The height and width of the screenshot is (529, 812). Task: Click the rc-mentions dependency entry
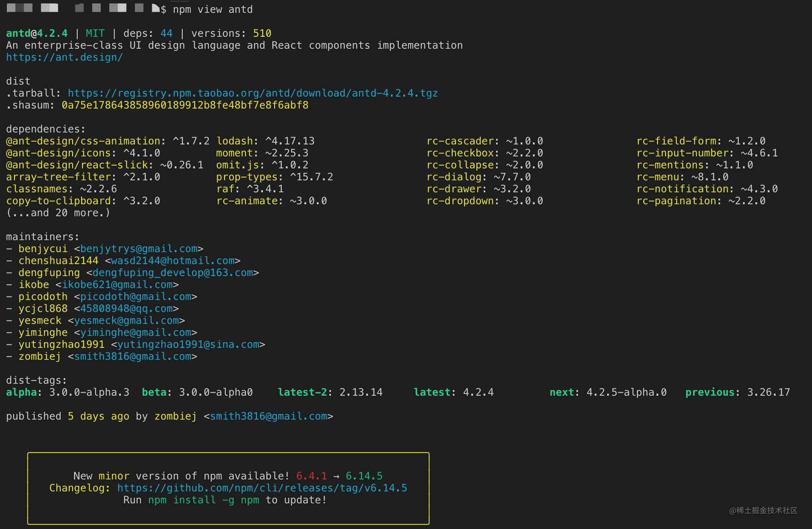click(695, 165)
